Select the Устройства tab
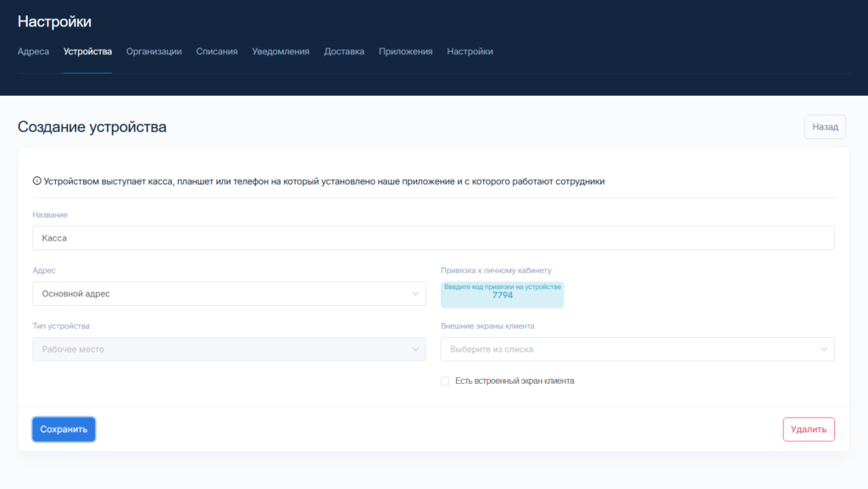Image resolution: width=868 pixels, height=489 pixels. pos(87,52)
